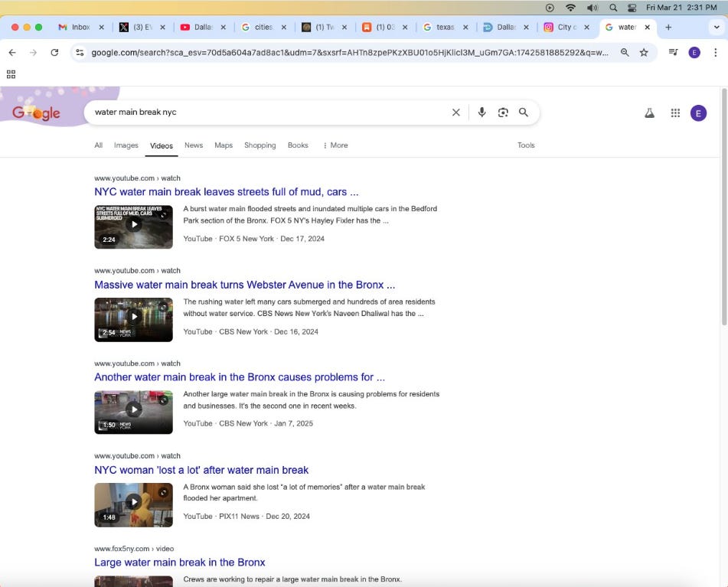Open 'Large water main break in the Bronx' result
The height and width of the screenshot is (587, 728).
180,563
